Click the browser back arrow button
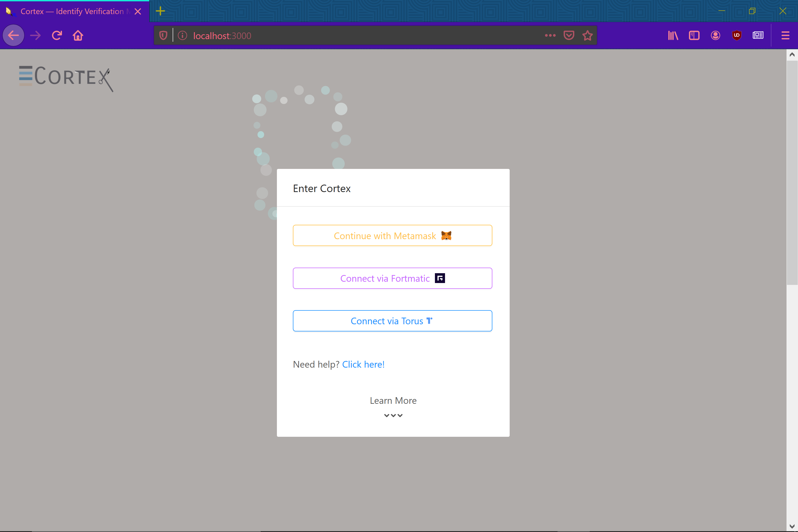 [x=14, y=35]
